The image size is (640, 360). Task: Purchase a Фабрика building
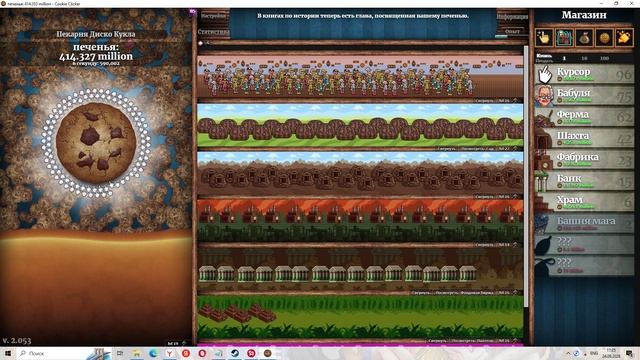[584, 159]
